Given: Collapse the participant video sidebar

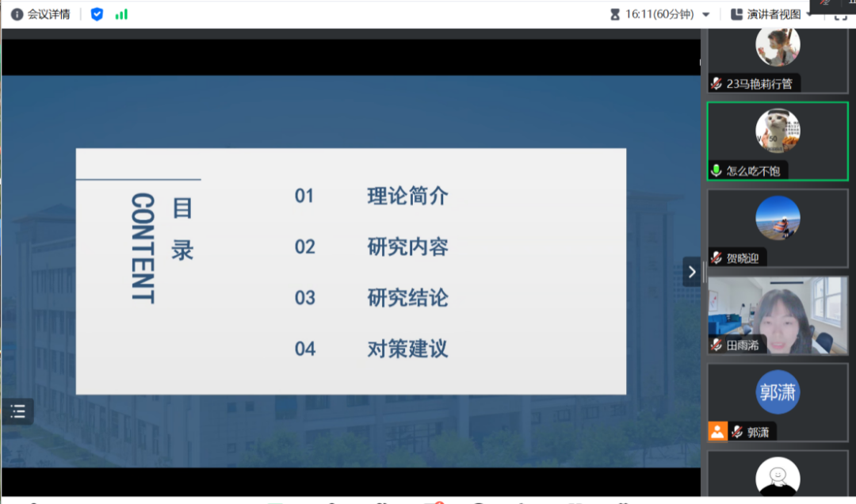Looking at the screenshot, I should [692, 272].
